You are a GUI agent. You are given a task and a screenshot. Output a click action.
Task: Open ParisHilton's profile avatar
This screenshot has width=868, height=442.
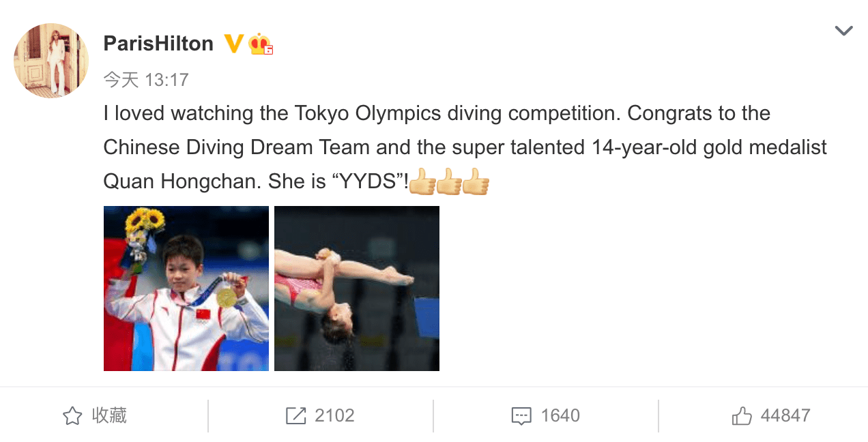51,61
